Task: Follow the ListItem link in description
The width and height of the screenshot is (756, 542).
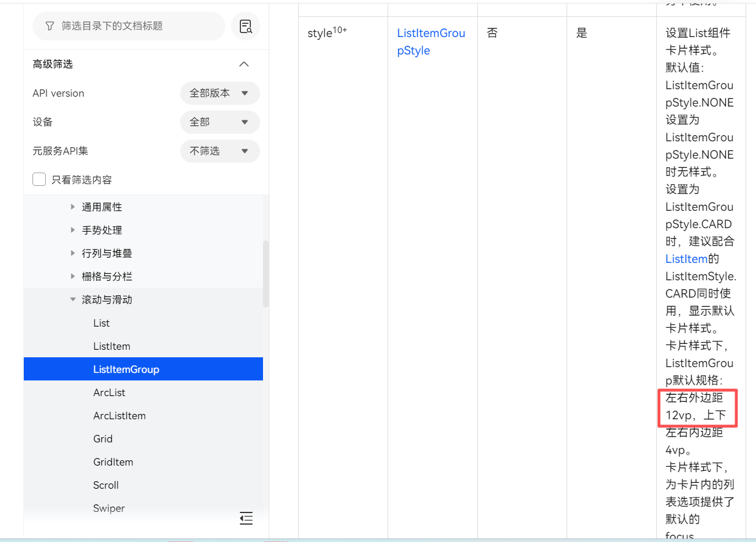Action: click(x=686, y=259)
